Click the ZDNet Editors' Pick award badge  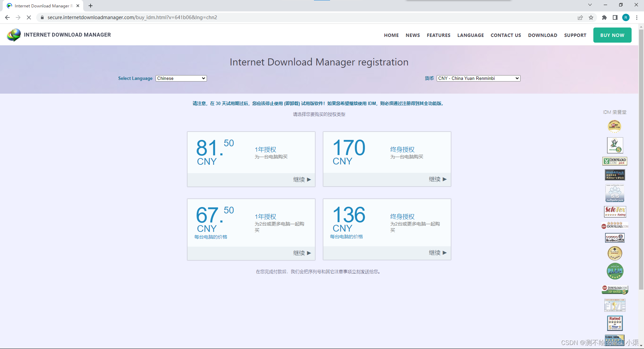pyautogui.click(x=614, y=127)
